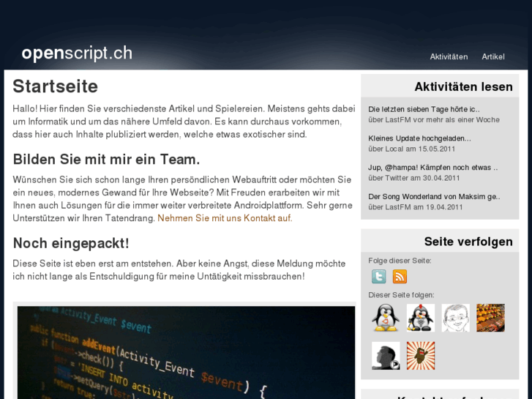Click text 'über LastFM vor mehr als einer Woche'

[x=434, y=120]
